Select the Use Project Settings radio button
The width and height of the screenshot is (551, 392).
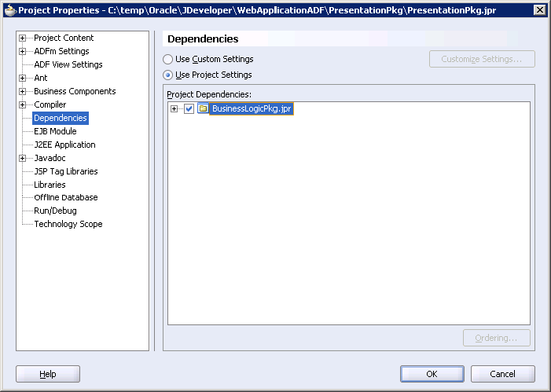pyautogui.click(x=167, y=75)
